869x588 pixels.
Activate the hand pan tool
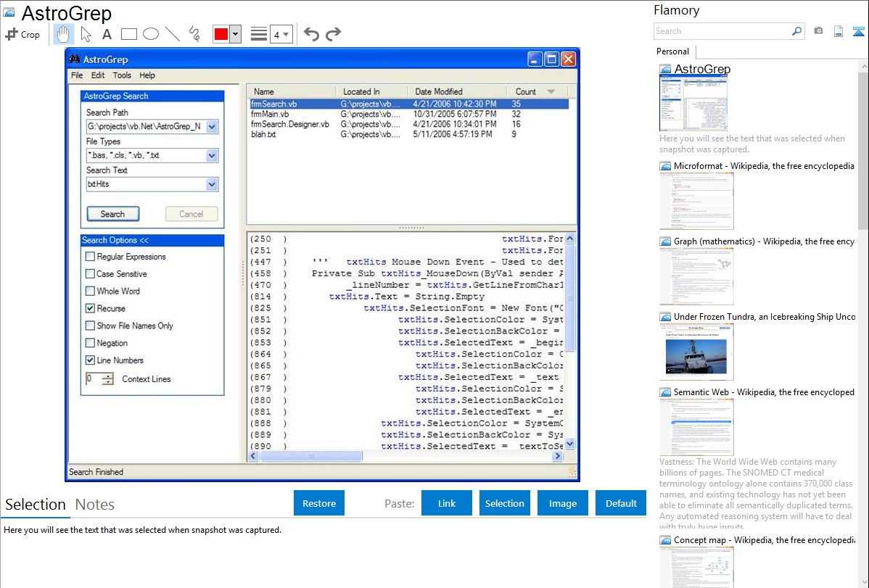pos(63,34)
